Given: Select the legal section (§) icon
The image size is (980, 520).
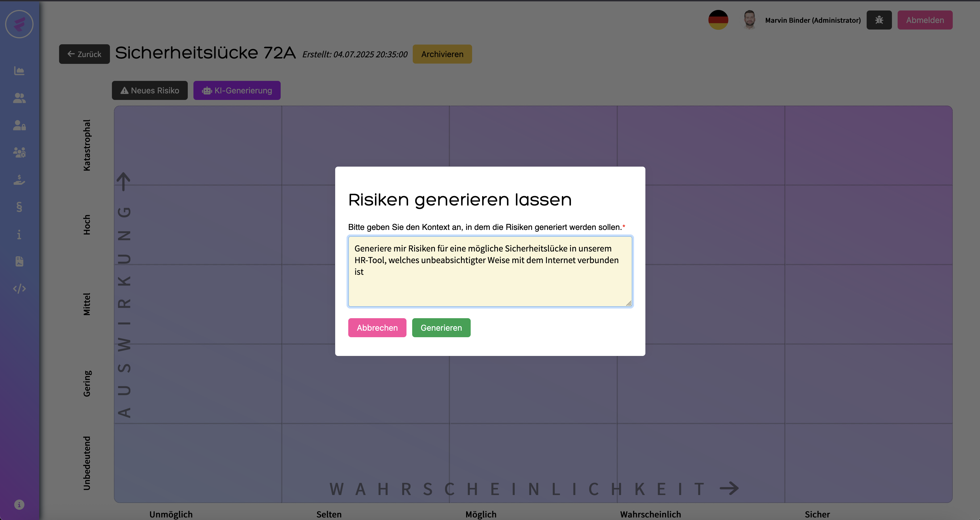Looking at the screenshot, I should point(19,207).
